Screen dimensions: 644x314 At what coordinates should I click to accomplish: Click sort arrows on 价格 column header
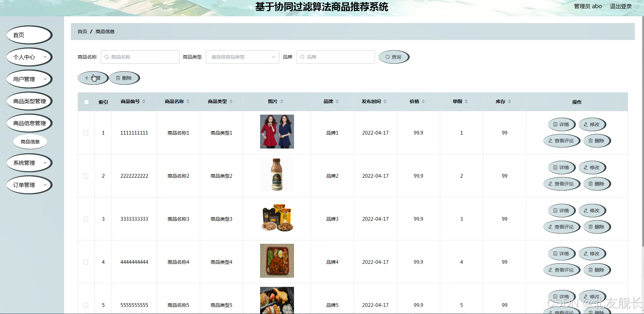tap(424, 101)
